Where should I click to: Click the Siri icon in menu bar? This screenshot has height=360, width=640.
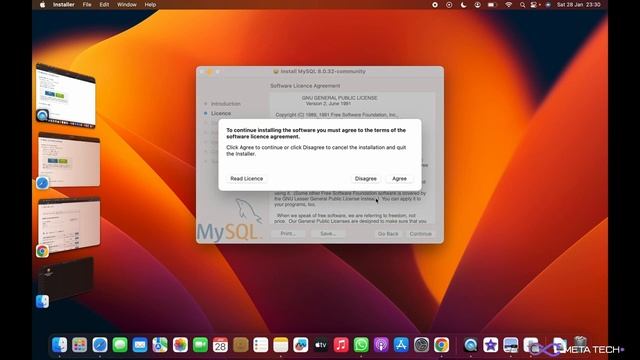[x=548, y=4]
